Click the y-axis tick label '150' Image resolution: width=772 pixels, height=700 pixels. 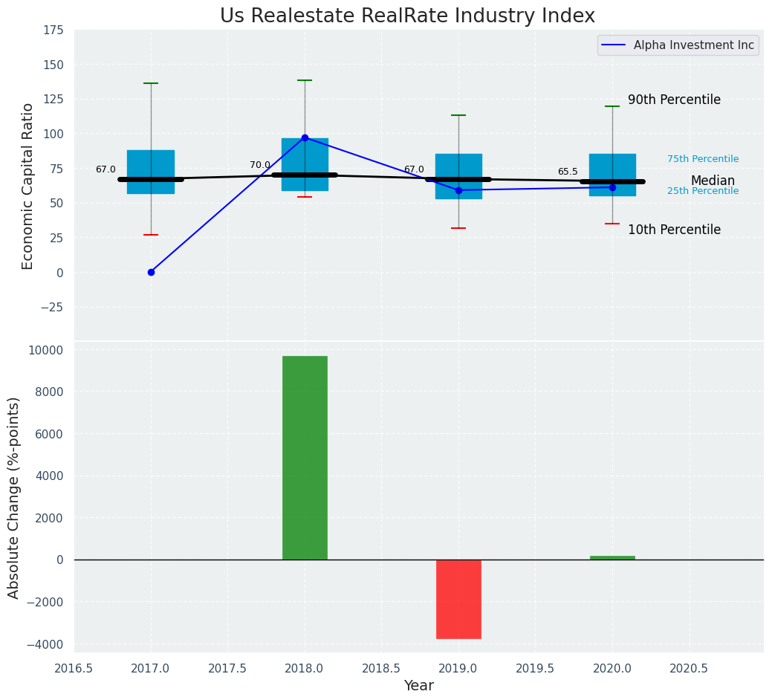click(55, 65)
